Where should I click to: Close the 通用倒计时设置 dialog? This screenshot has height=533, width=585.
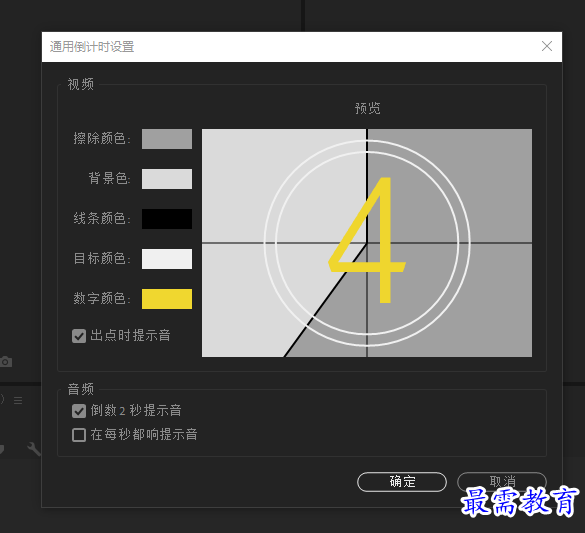point(547,46)
